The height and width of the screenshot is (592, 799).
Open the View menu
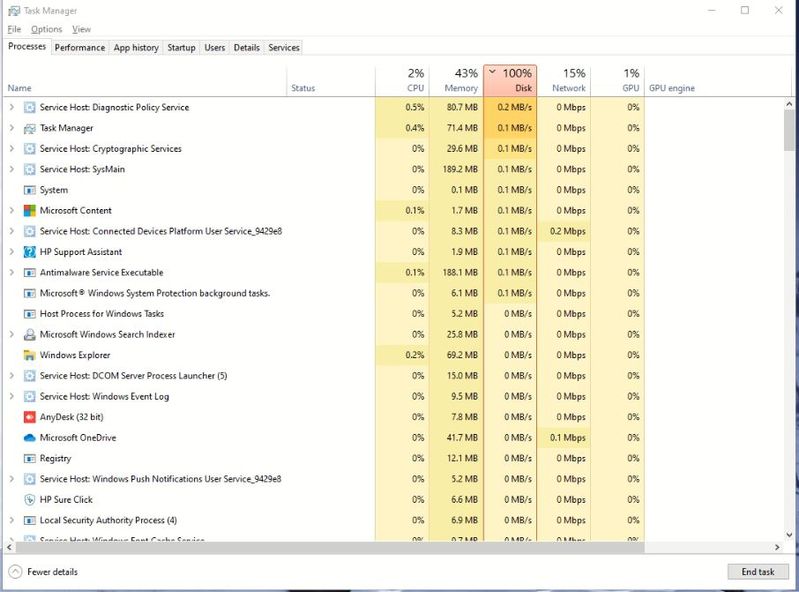coord(81,29)
